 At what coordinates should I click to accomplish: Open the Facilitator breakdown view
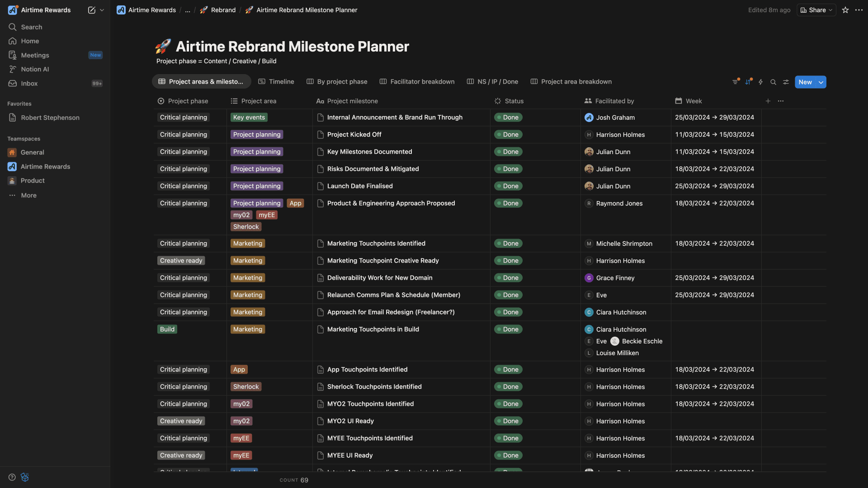click(416, 82)
